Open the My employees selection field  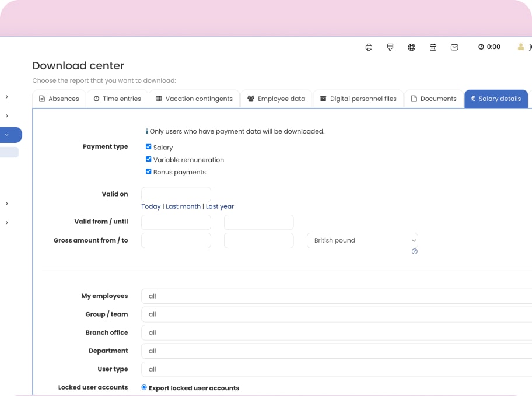point(335,296)
